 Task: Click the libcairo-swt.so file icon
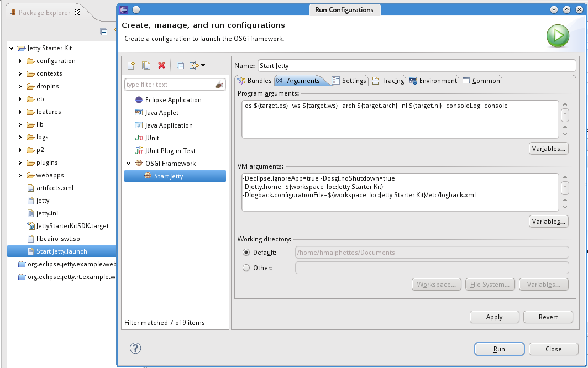[x=31, y=239]
